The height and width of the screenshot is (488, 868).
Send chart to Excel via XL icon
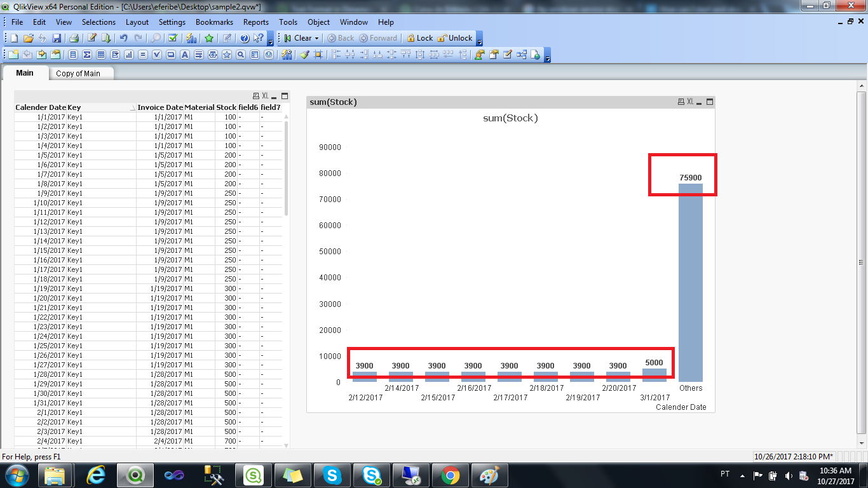tap(689, 102)
